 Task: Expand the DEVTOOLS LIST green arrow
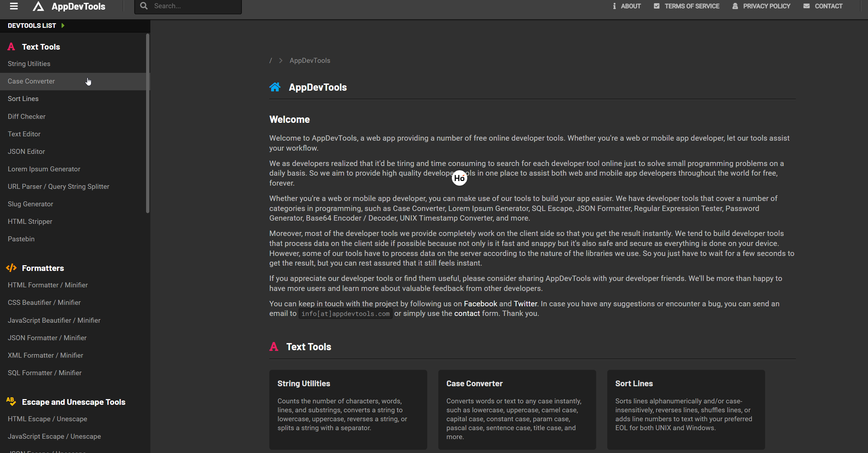63,26
